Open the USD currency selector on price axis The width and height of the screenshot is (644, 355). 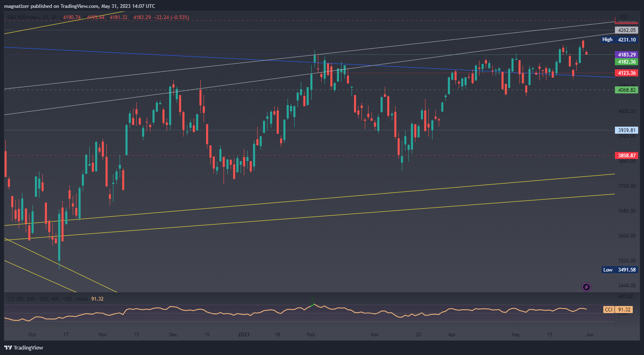tap(623, 17)
